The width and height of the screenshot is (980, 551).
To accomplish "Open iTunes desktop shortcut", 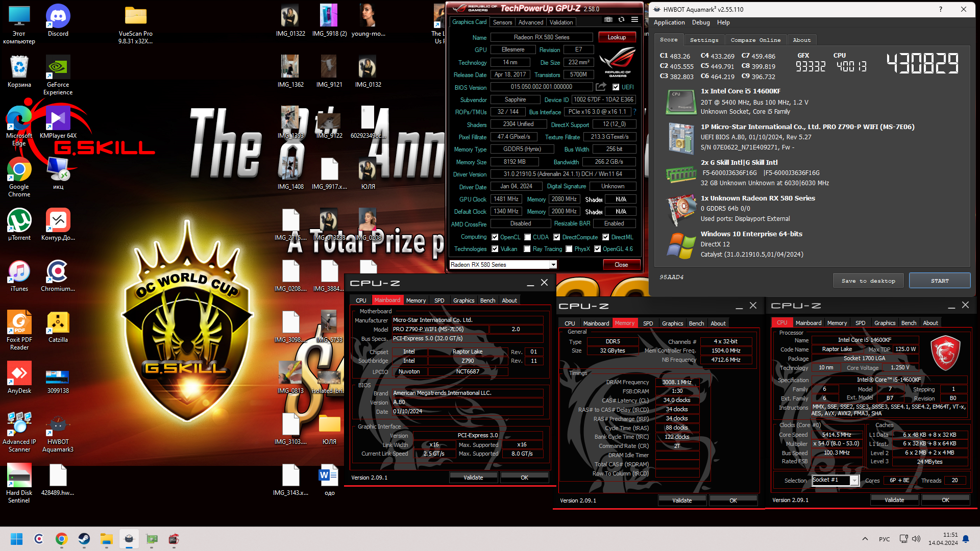I will point(19,275).
